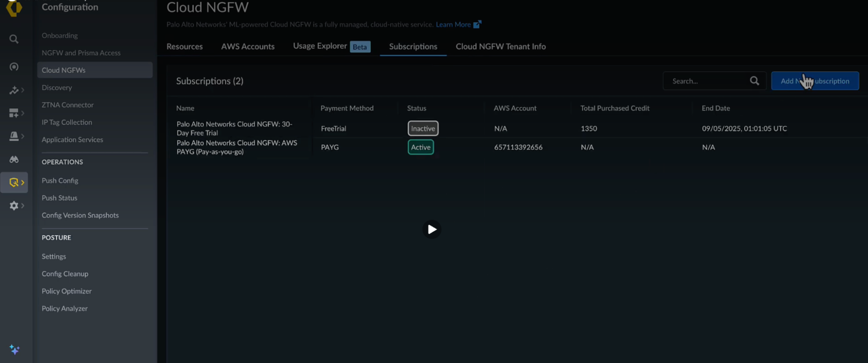Screen dimensions: 868x363
Task: Click the dashboard-plus icon in the left rail
Action: point(13,113)
